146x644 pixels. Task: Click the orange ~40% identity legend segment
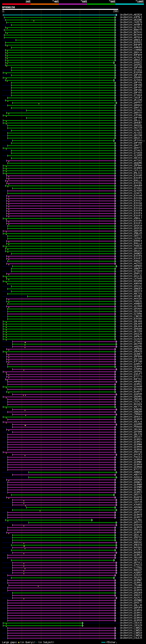(45, 4)
